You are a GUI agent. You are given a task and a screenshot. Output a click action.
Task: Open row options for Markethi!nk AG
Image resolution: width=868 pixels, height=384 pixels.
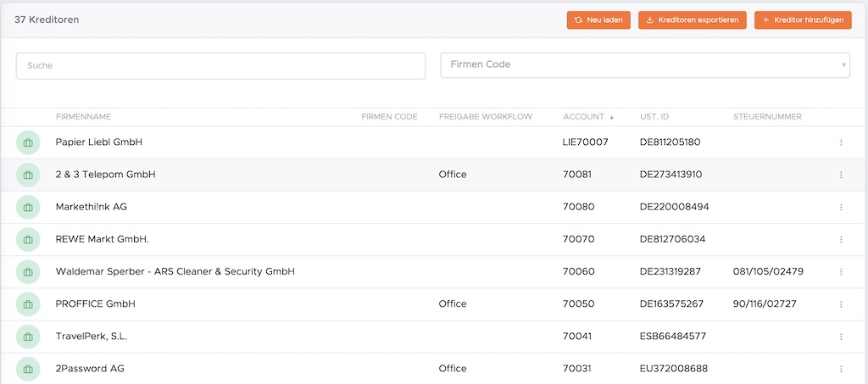pos(841,207)
